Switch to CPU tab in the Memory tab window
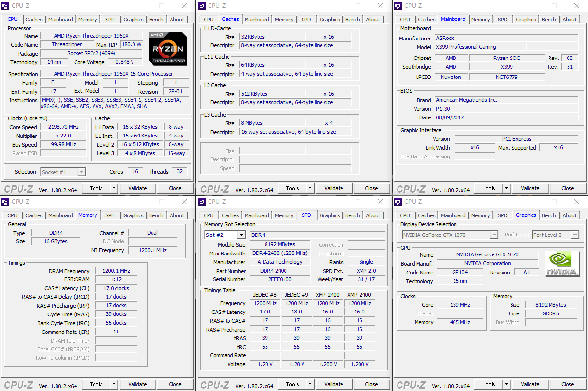 (13, 215)
